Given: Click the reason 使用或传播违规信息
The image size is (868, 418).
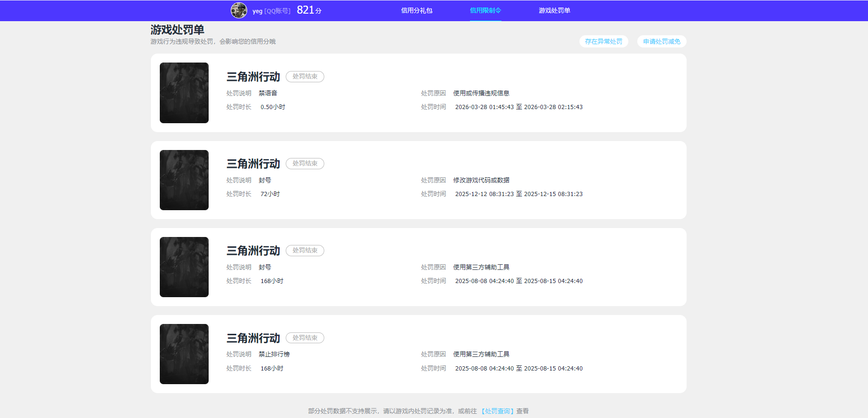Looking at the screenshot, I should (x=481, y=93).
